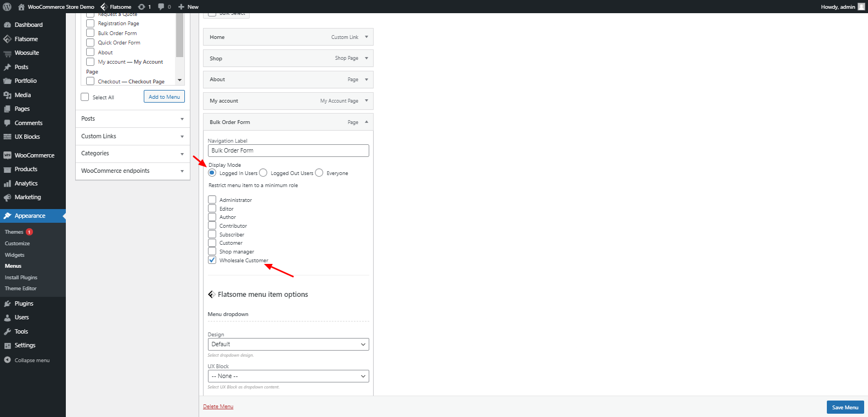Click the Posts pin icon in sidebar
The width and height of the screenshot is (868, 417).
coord(7,67)
